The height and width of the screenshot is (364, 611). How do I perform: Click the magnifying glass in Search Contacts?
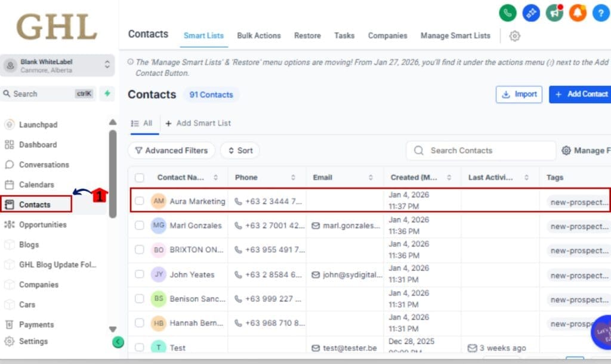click(418, 150)
